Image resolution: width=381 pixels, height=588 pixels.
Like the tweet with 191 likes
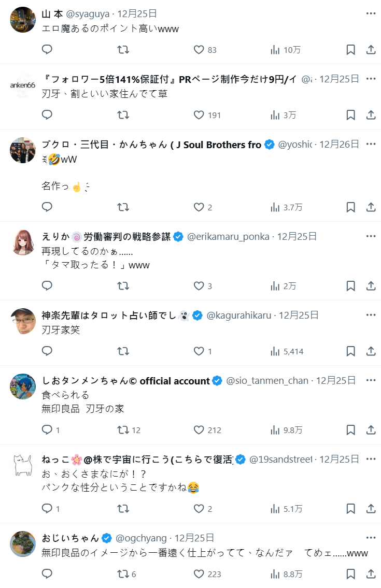point(199,115)
